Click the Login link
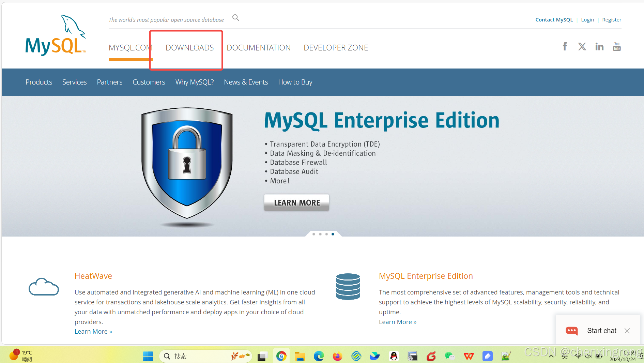The height and width of the screenshot is (363, 644). coord(587,20)
